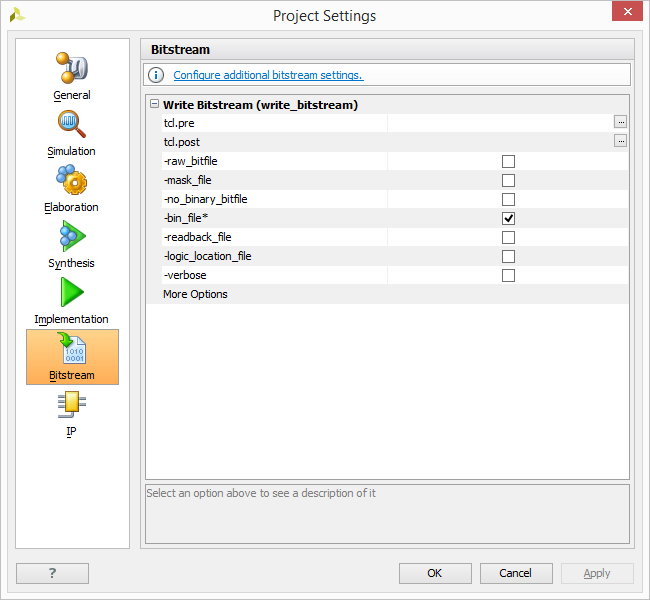650x600 pixels.
Task: Select the tcl.pre option row label
Action: click(x=179, y=123)
